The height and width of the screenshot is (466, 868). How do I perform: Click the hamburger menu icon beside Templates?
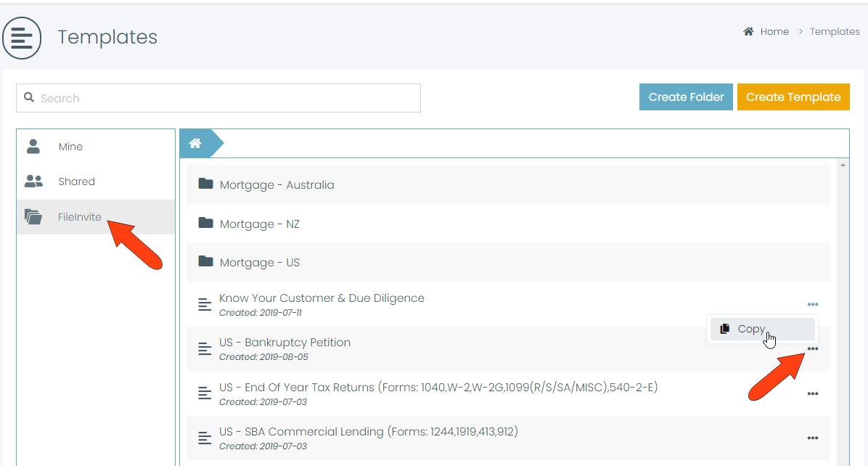22,38
